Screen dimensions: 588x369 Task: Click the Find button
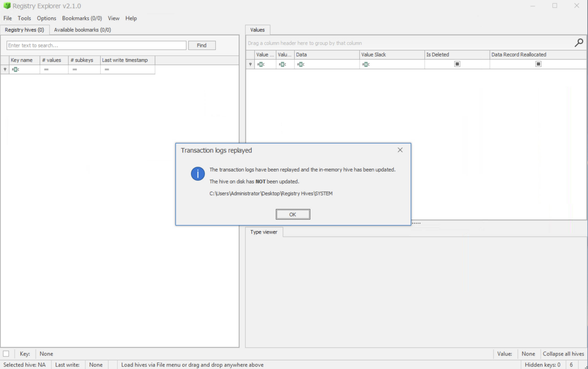[x=202, y=45]
